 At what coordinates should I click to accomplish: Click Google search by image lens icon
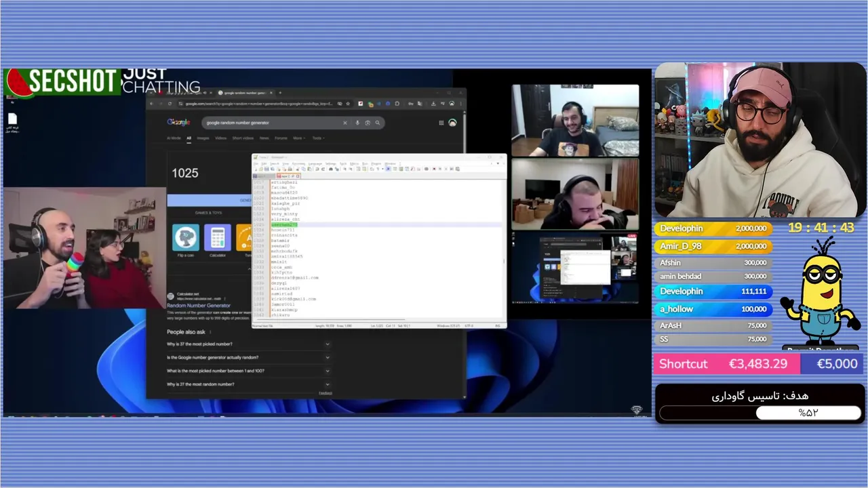(x=368, y=123)
